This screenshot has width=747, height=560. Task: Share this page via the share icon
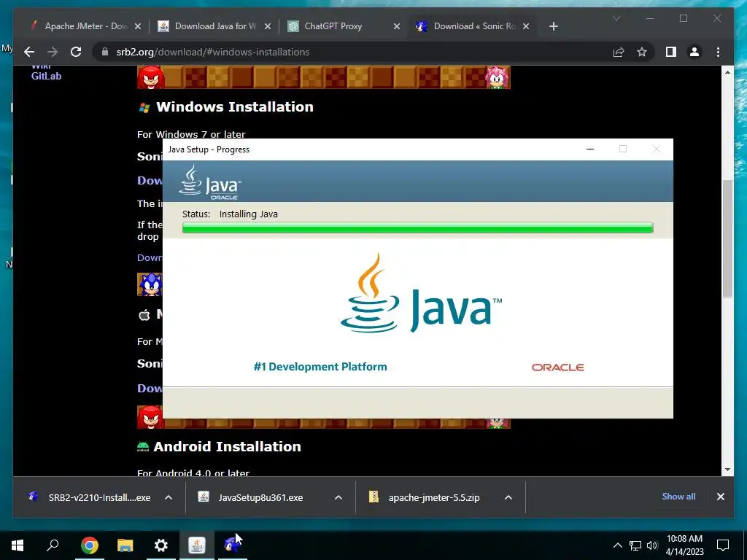[619, 52]
